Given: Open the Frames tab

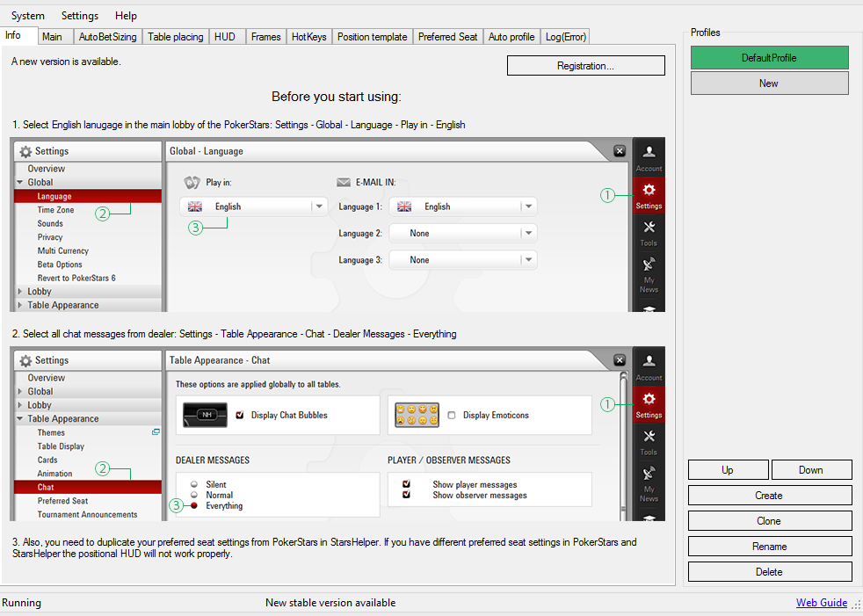Looking at the screenshot, I should coord(265,37).
